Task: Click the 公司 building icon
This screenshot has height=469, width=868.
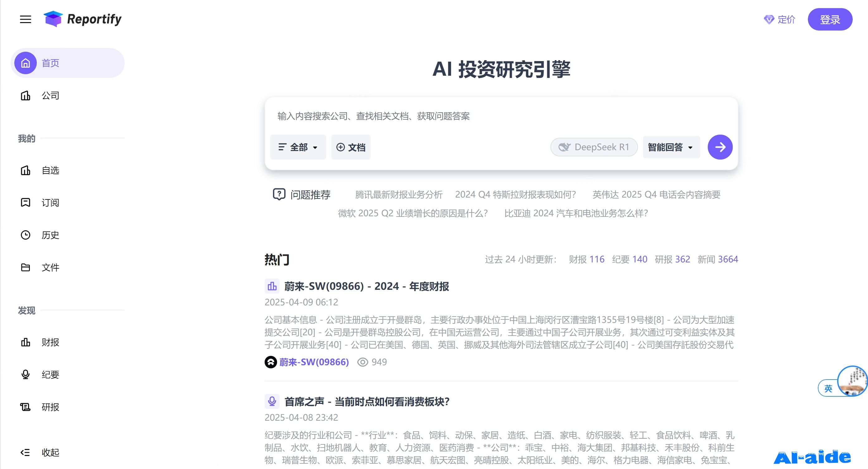Action: coord(26,96)
